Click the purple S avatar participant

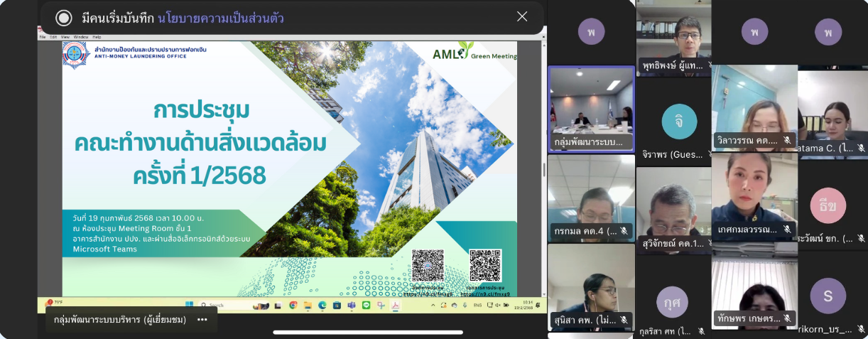click(x=828, y=295)
